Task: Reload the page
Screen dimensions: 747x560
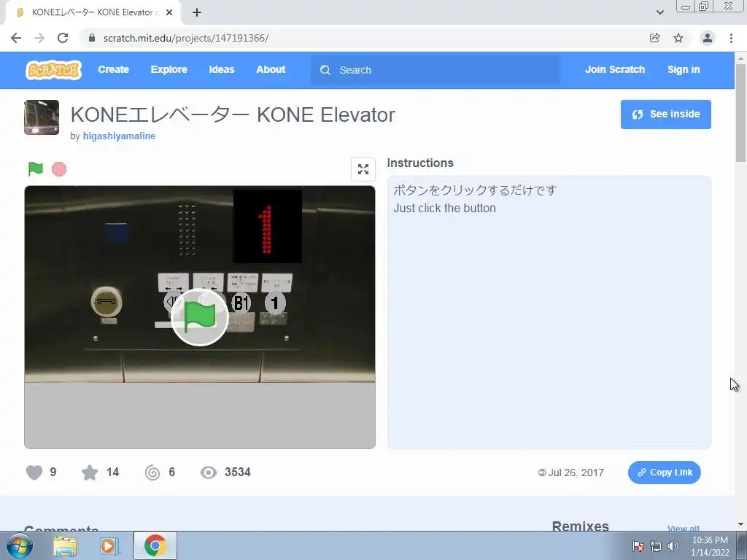Action: 63,38
